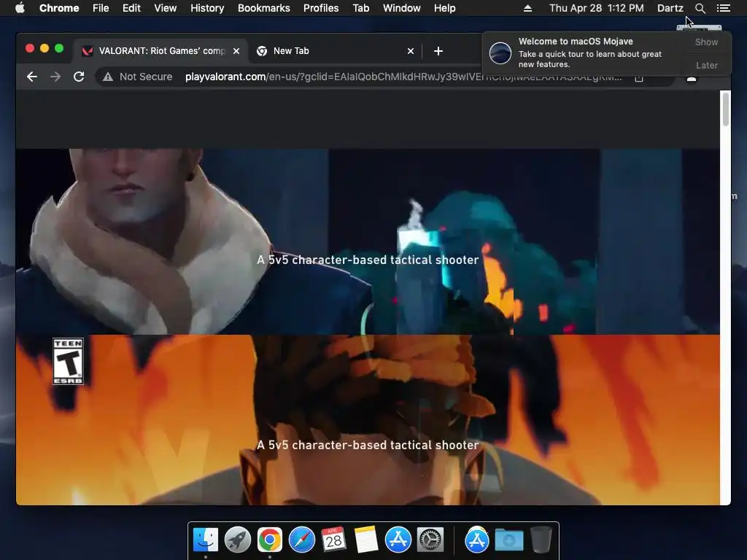Click the ESRB Teen rating badge
The image size is (747, 560).
click(68, 362)
